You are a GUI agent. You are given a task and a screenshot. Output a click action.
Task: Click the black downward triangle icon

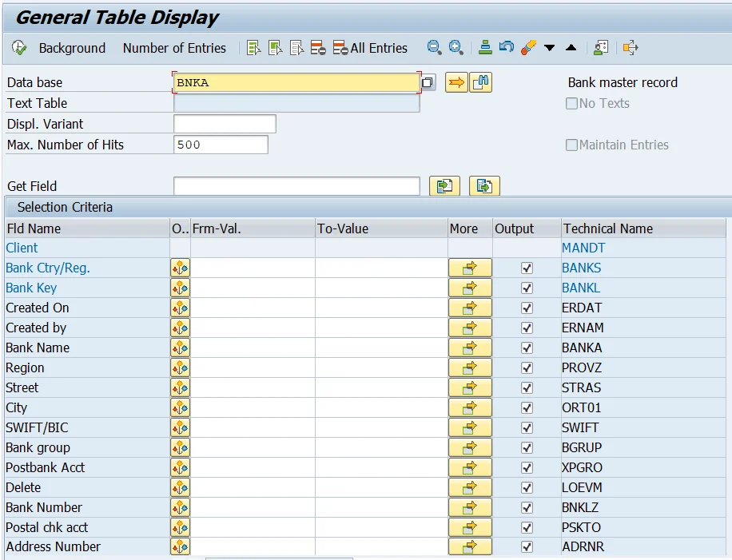pyautogui.click(x=550, y=48)
